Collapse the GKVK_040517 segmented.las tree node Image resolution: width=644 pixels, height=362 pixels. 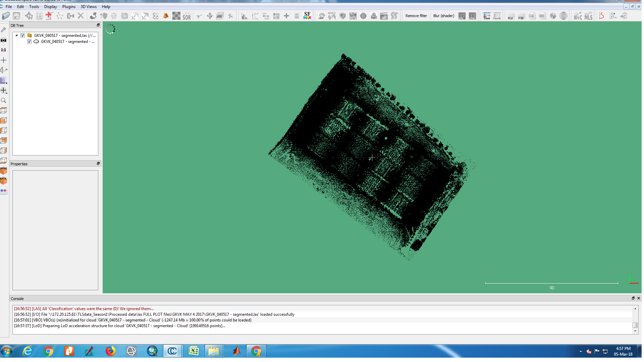16,35
